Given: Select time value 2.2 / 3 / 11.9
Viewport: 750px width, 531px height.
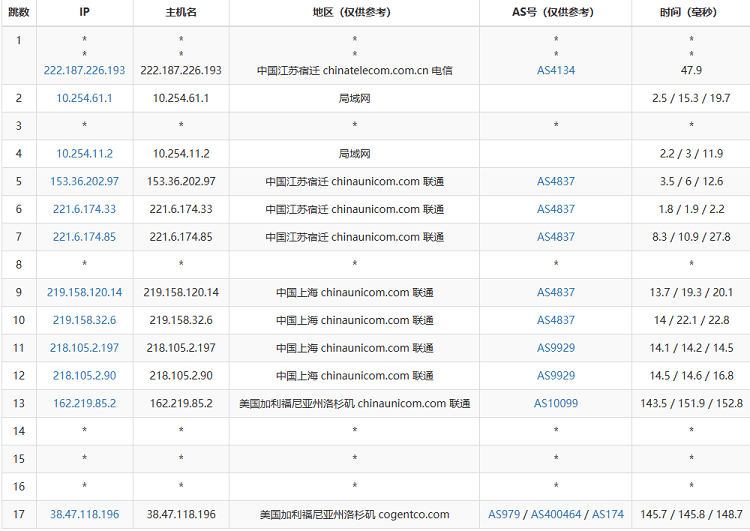Looking at the screenshot, I should coord(691,154).
